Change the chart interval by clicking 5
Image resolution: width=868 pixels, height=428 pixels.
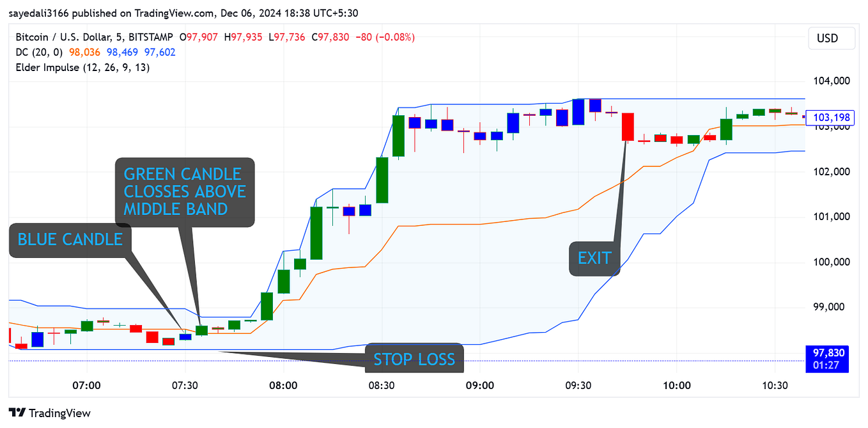click(118, 37)
